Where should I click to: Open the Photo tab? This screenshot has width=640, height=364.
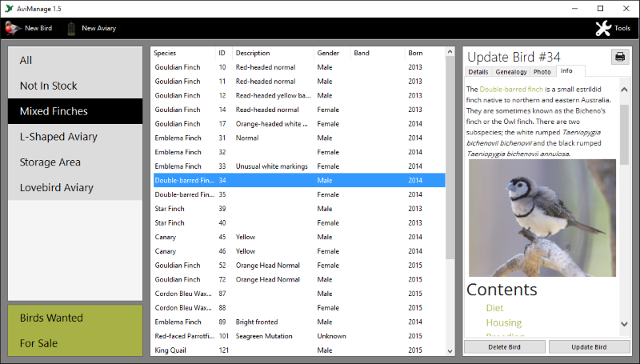[542, 72]
